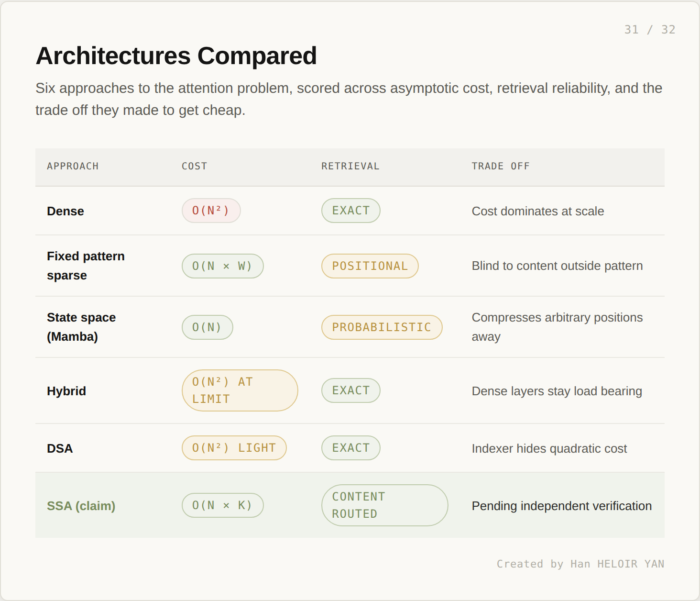Screen dimensions: 700x601
Task: Click the RETRIEVAL column header
Action: (350, 166)
